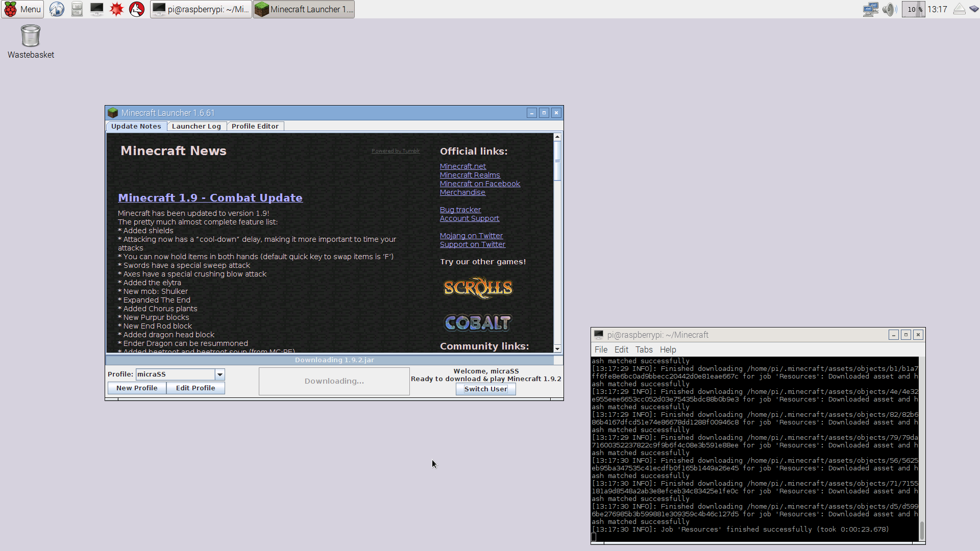Open the Raspberry Pi Menu button
Image resolution: width=980 pixels, height=551 pixels.
(22, 9)
